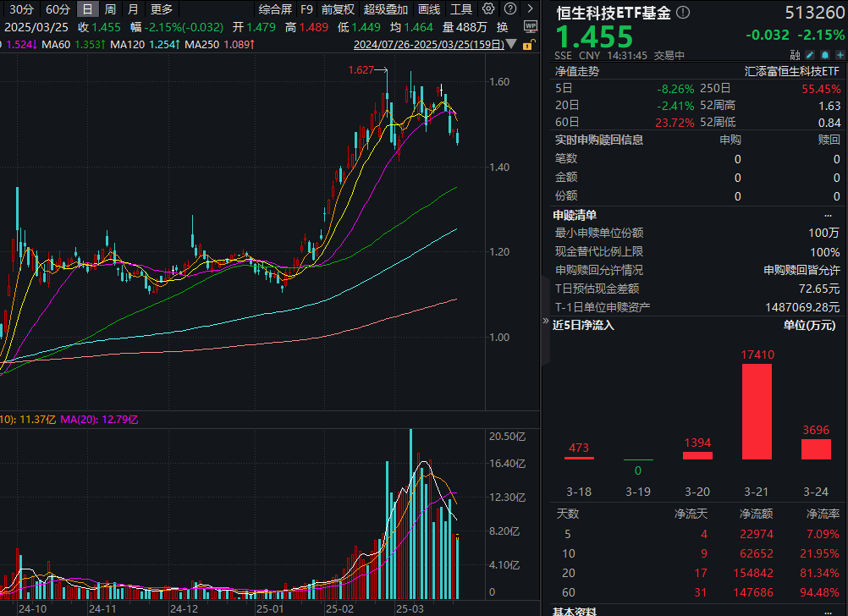848x616 pixels.
Task: Add fund to watchlist with plus icon
Action: point(839,54)
